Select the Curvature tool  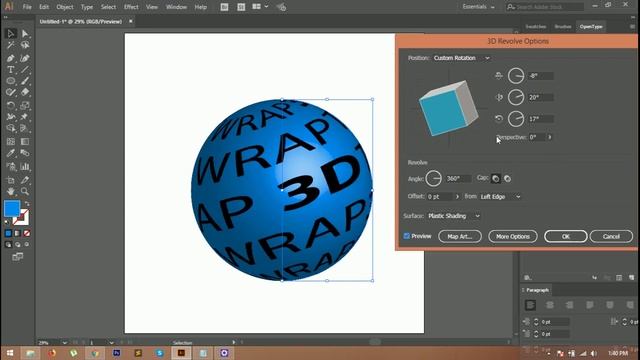click(x=25, y=58)
